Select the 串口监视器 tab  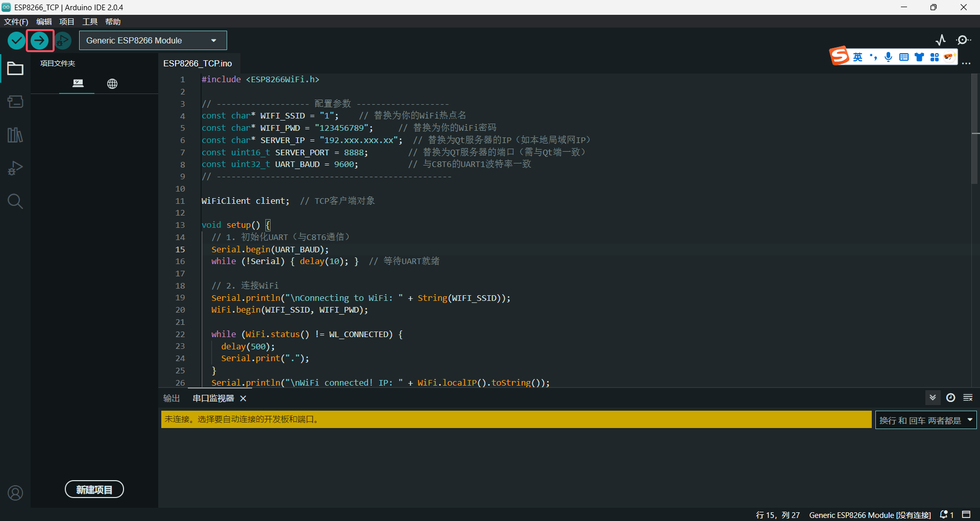213,398
